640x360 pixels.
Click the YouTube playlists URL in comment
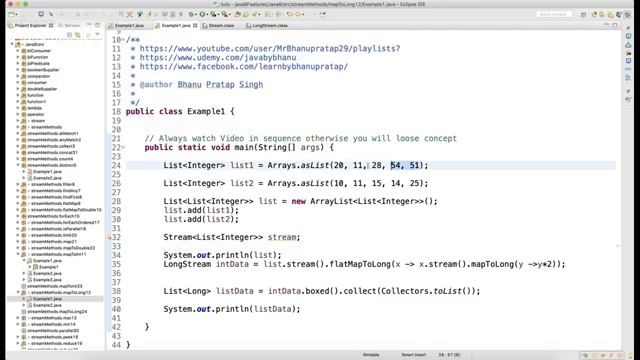point(270,49)
